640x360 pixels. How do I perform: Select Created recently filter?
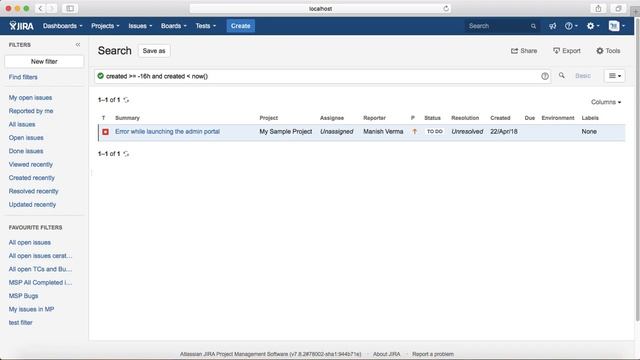[31, 178]
